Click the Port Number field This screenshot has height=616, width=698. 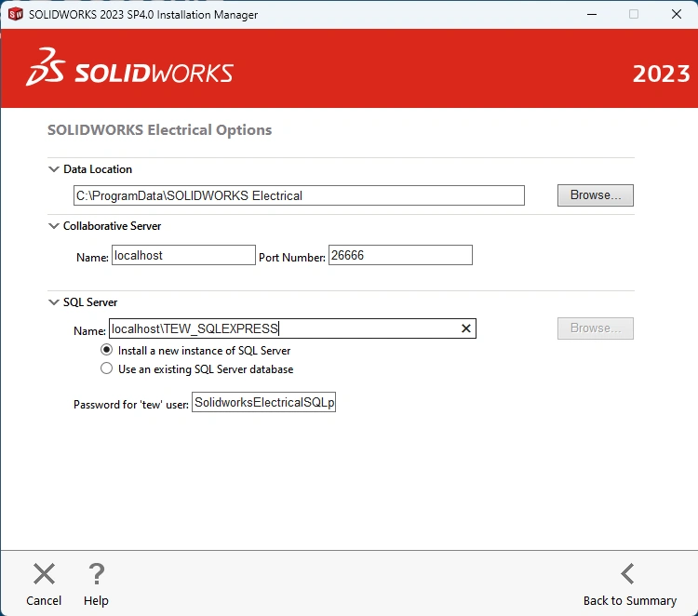click(400, 255)
